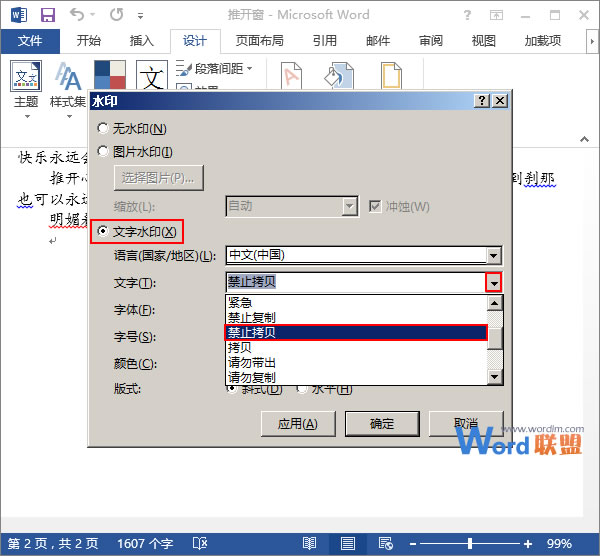Click the 选择图片 button

click(x=158, y=178)
